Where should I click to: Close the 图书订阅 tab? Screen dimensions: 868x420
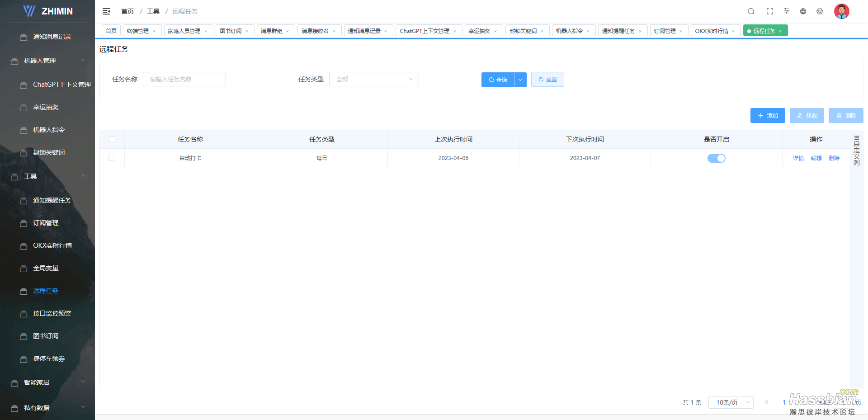(247, 31)
